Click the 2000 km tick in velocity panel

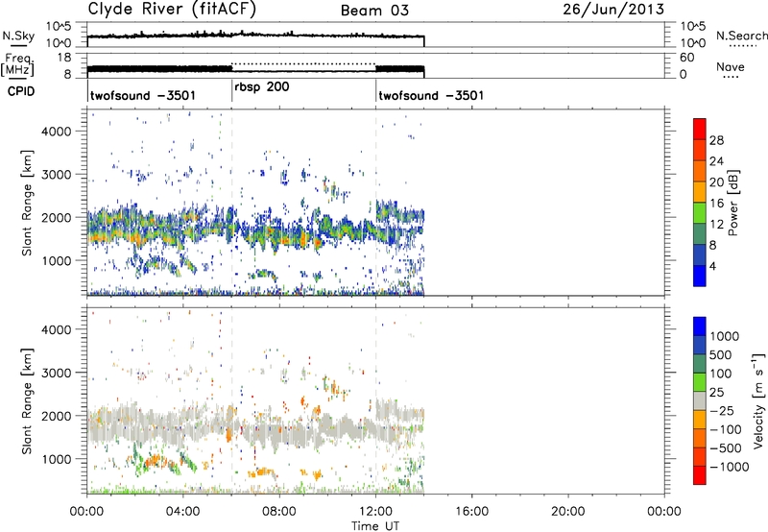[x=56, y=416]
